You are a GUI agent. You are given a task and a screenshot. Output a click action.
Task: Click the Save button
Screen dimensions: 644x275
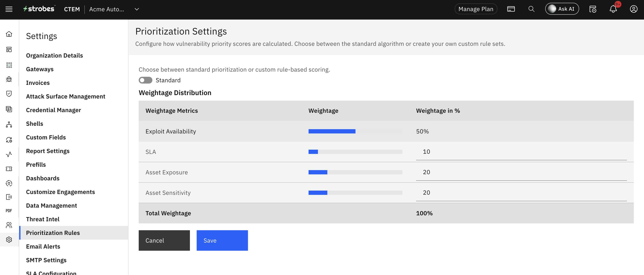click(222, 240)
